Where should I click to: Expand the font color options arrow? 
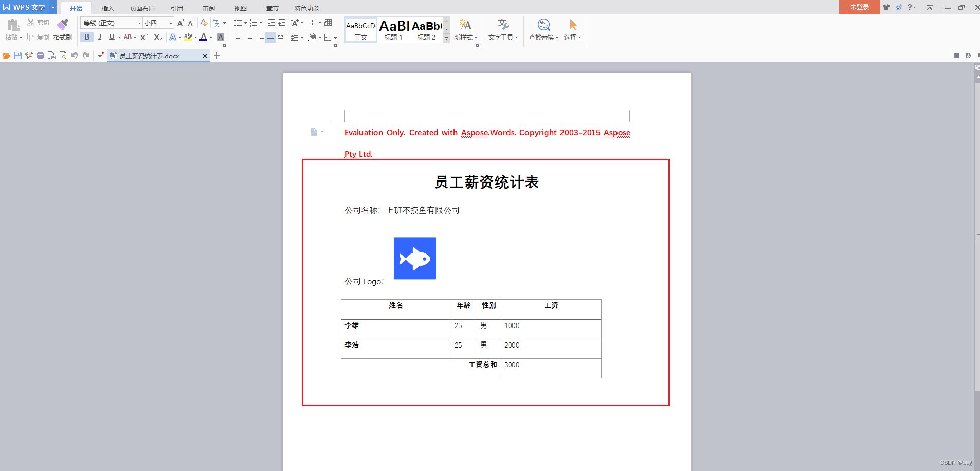211,37
